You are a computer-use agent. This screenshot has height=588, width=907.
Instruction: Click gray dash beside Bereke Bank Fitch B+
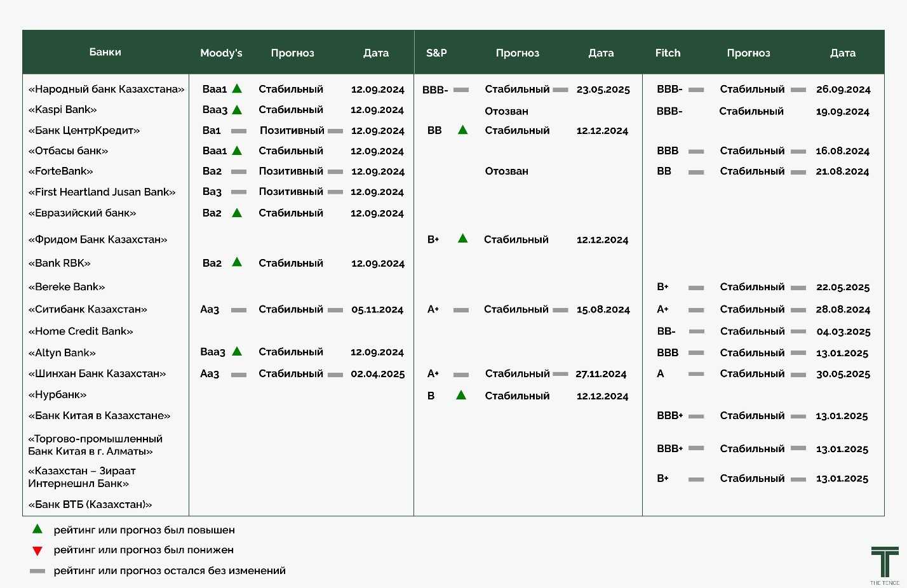coord(696,288)
